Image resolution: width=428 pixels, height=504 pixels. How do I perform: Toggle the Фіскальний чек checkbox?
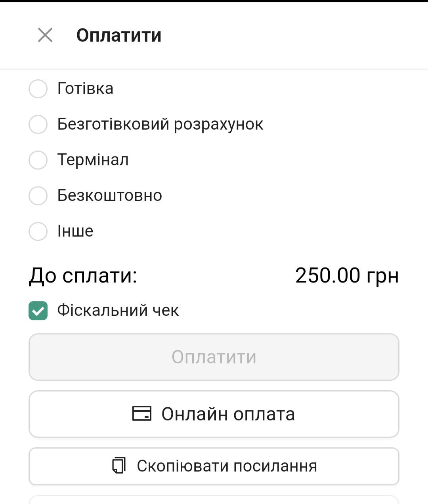tap(38, 311)
